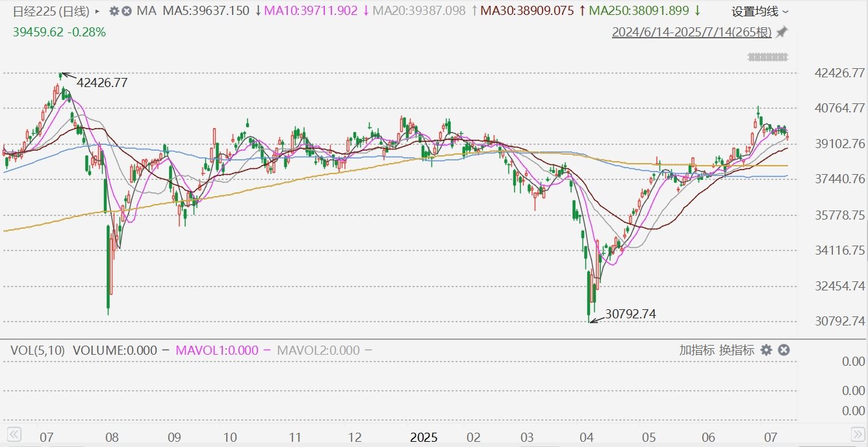Click the 04 month marker on time axis

click(x=587, y=438)
